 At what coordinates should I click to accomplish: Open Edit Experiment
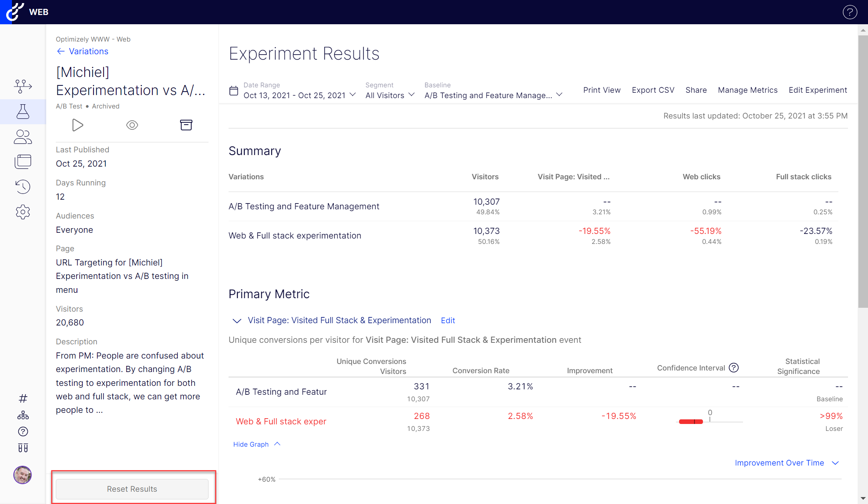coord(818,90)
